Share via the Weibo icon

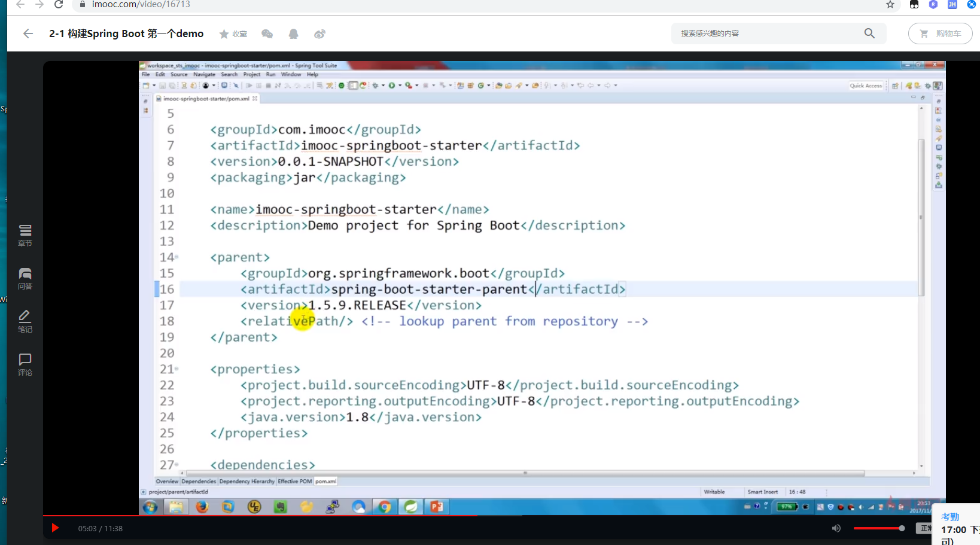coord(320,34)
